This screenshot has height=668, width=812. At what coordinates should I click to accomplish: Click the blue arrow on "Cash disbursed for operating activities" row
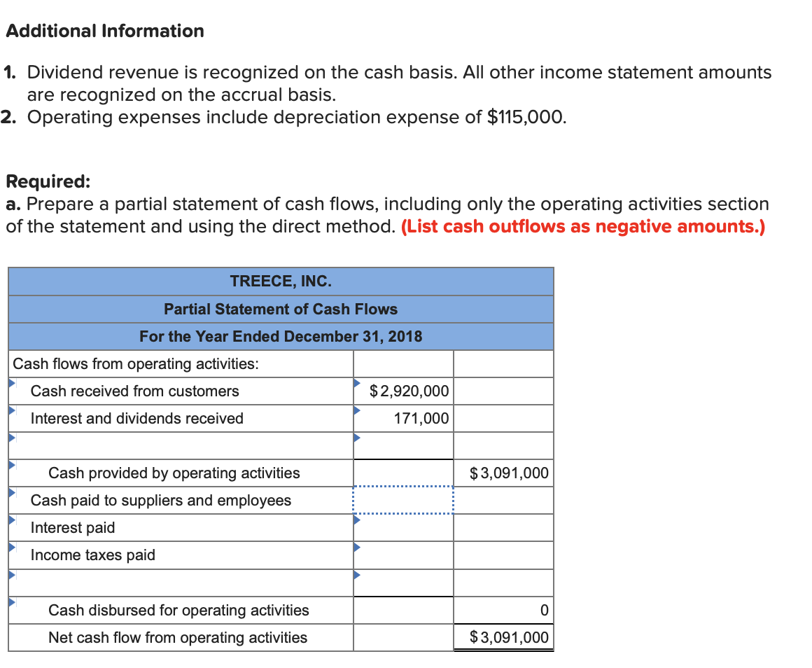tap(12, 603)
